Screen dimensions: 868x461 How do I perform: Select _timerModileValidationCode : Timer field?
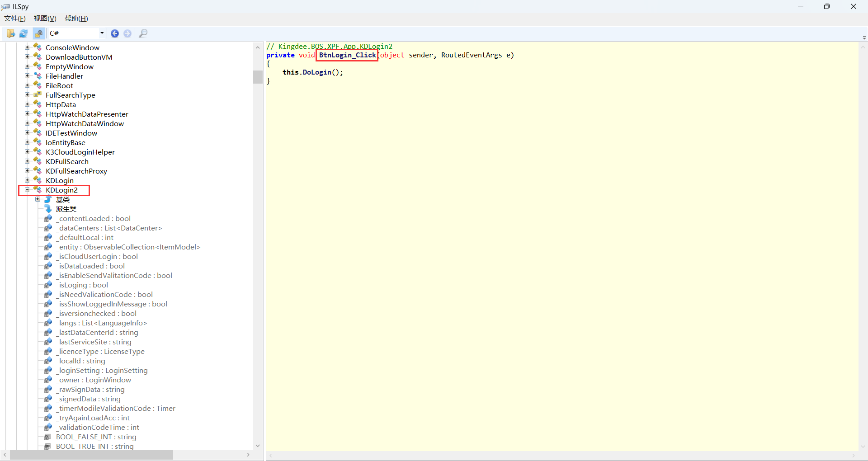[x=116, y=408]
